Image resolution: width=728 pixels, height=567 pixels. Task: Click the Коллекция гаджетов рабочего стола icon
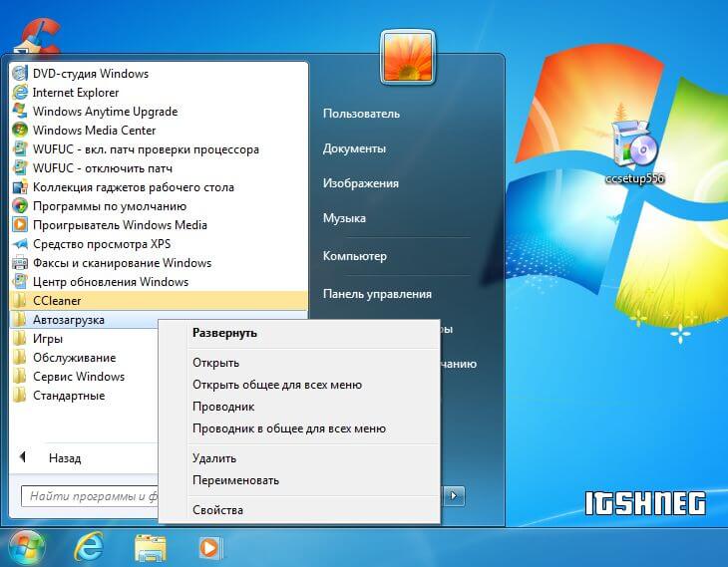tap(20, 187)
